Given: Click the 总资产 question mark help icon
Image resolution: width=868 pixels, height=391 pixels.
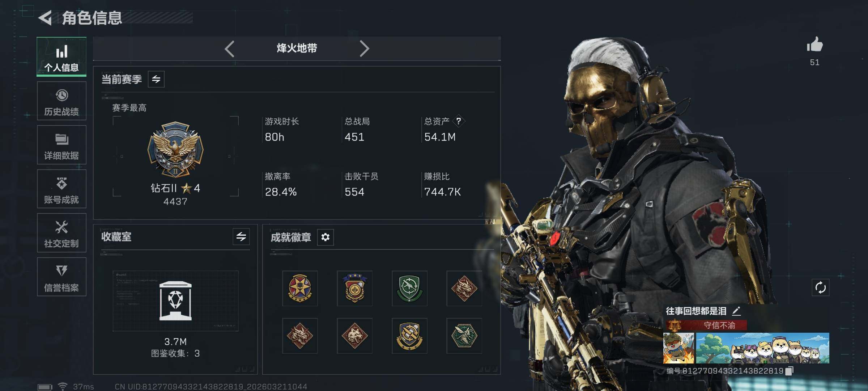Looking at the screenshot, I should pyautogui.click(x=459, y=121).
